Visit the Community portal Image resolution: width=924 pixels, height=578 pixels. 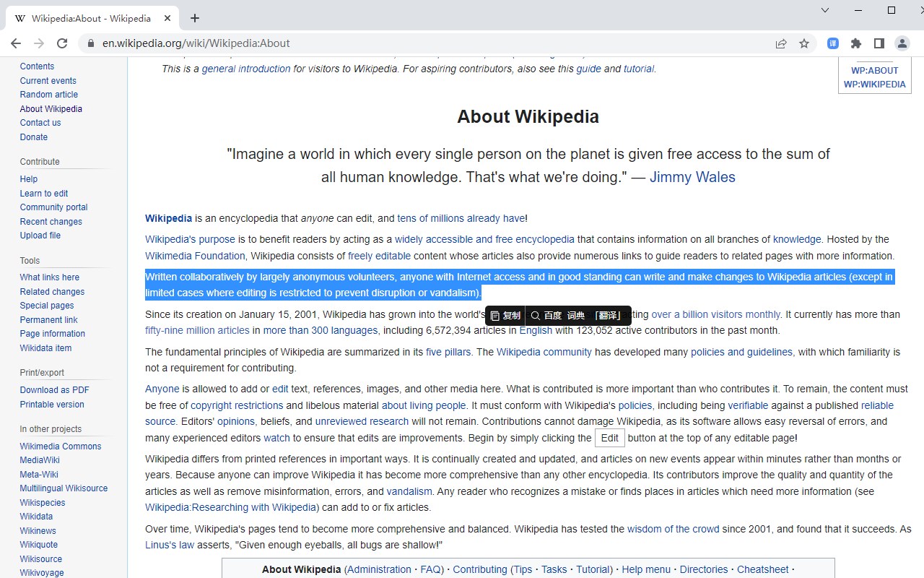click(54, 207)
